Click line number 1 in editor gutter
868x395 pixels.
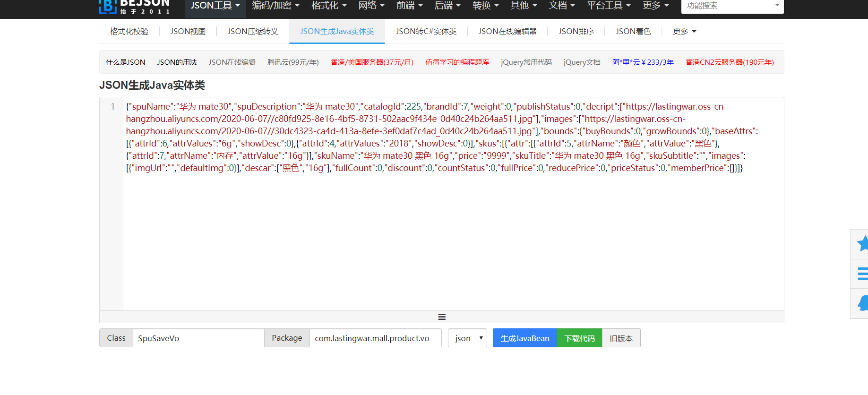(112, 106)
